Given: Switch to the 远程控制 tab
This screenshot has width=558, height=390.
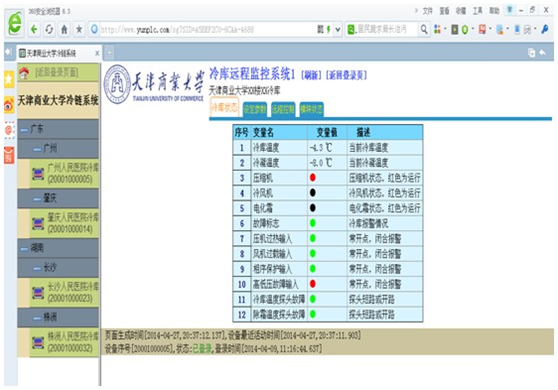Looking at the screenshot, I should coord(283,109).
